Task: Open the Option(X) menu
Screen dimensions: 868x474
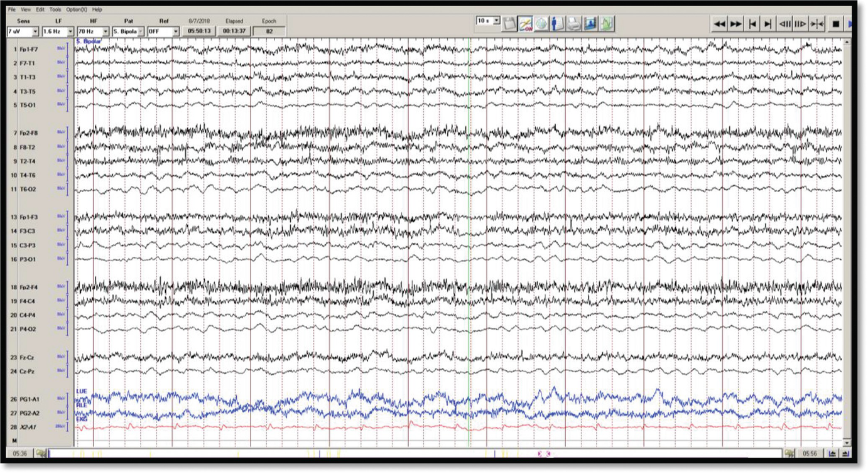Action: [77, 9]
